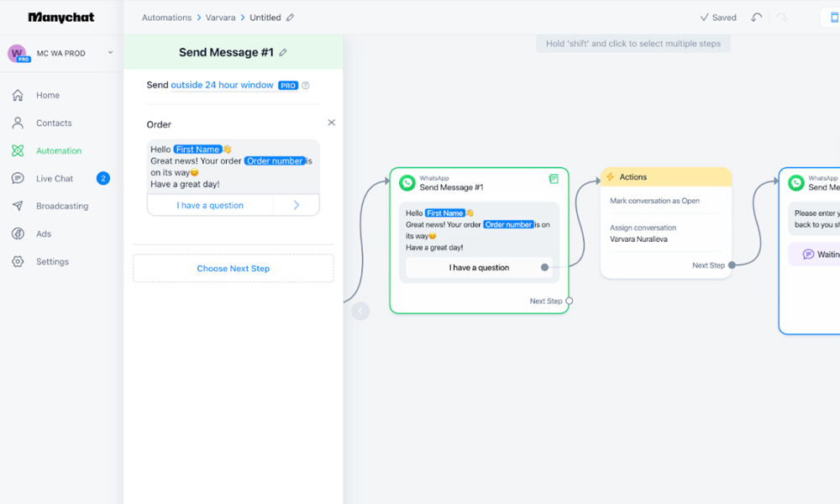Open Automation section
The width and height of the screenshot is (840, 504).
pyautogui.click(x=59, y=150)
